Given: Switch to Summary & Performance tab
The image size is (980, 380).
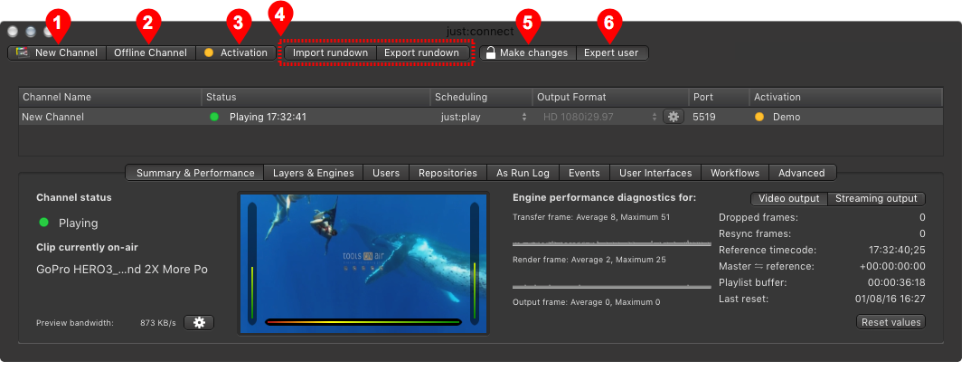Looking at the screenshot, I should (195, 173).
